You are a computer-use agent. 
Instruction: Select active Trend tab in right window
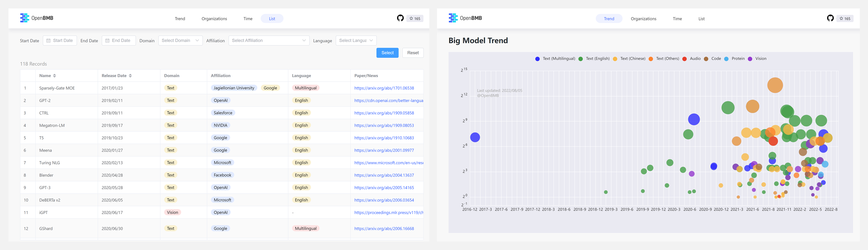point(609,19)
